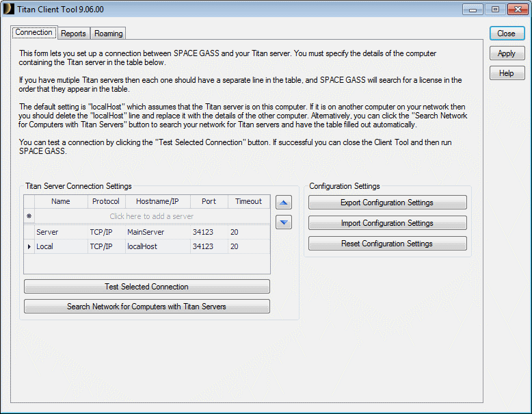
Task: Open the Reports tab
Action: pyautogui.click(x=73, y=34)
